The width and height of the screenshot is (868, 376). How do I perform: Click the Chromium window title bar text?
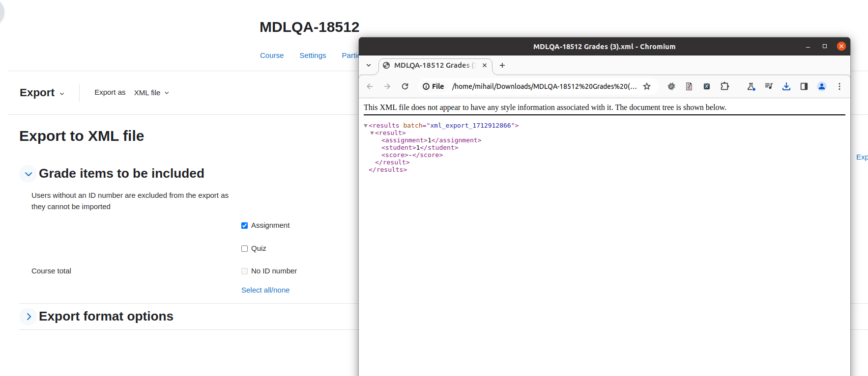pyautogui.click(x=604, y=47)
